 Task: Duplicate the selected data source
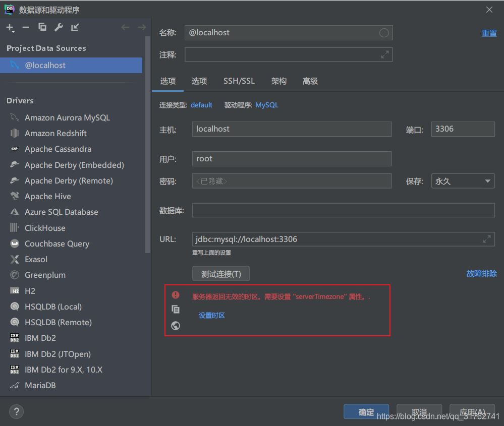click(x=42, y=28)
